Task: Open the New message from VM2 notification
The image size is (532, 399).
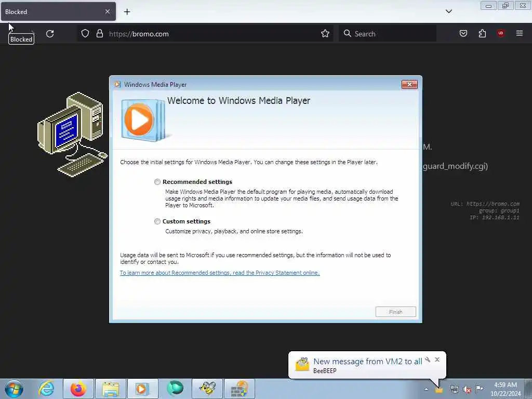Action: (x=367, y=362)
